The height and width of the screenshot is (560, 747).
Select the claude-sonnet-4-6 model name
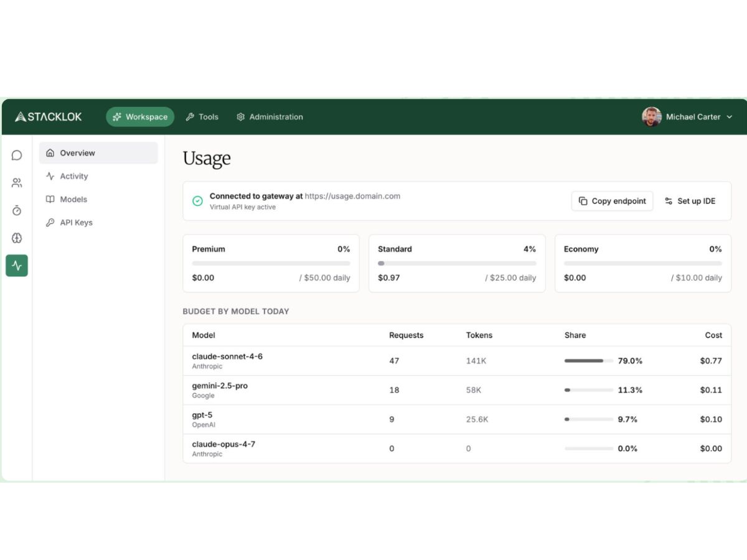(227, 357)
